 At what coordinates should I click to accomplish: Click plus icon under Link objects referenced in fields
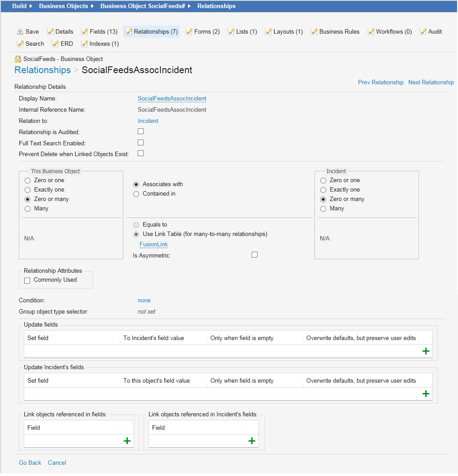(127, 441)
